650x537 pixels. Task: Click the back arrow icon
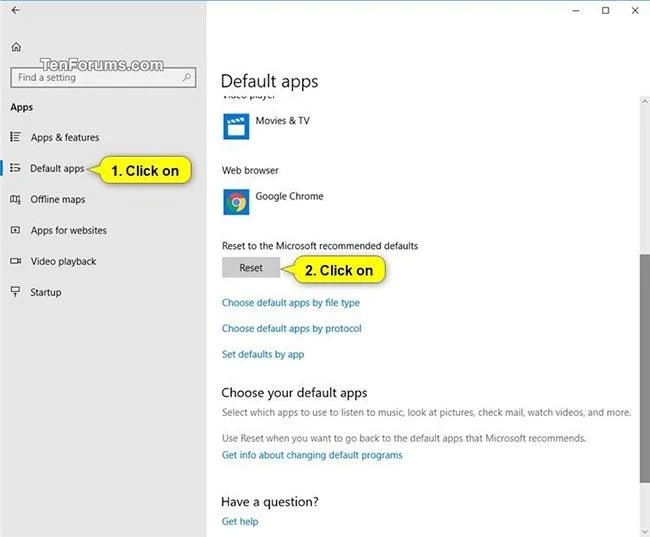click(x=15, y=10)
